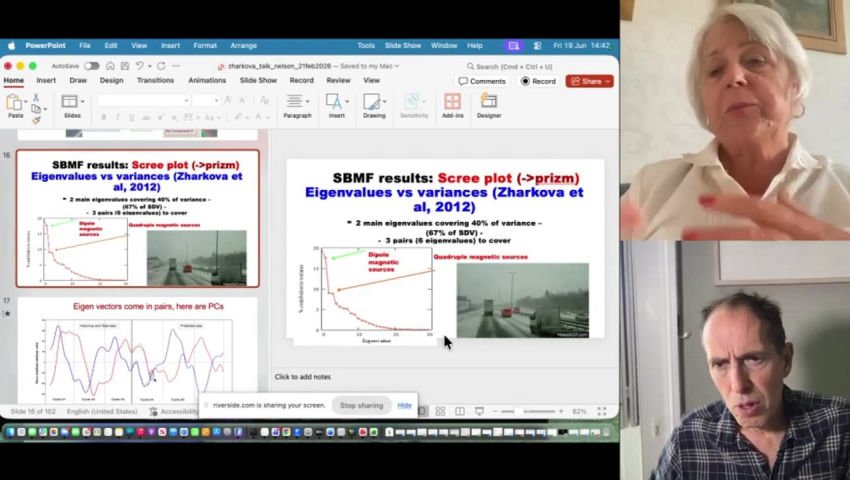
Task: Switch to Slide Sorter grid view icon
Action: [440, 412]
